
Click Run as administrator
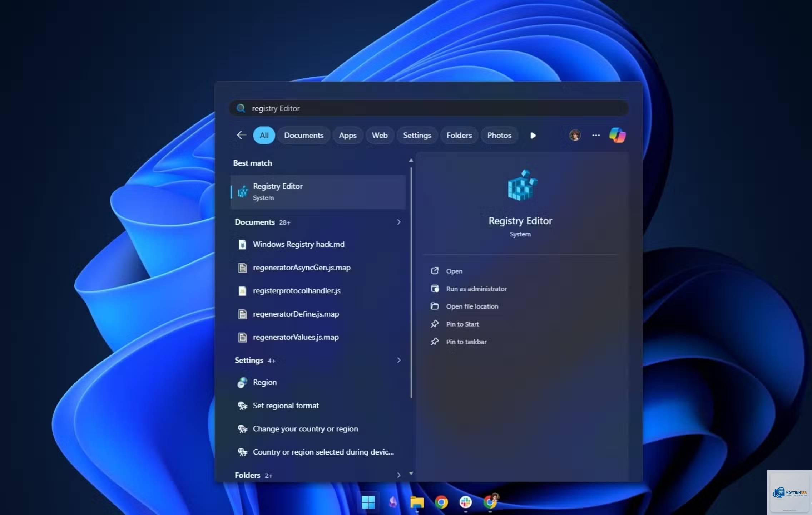point(476,289)
